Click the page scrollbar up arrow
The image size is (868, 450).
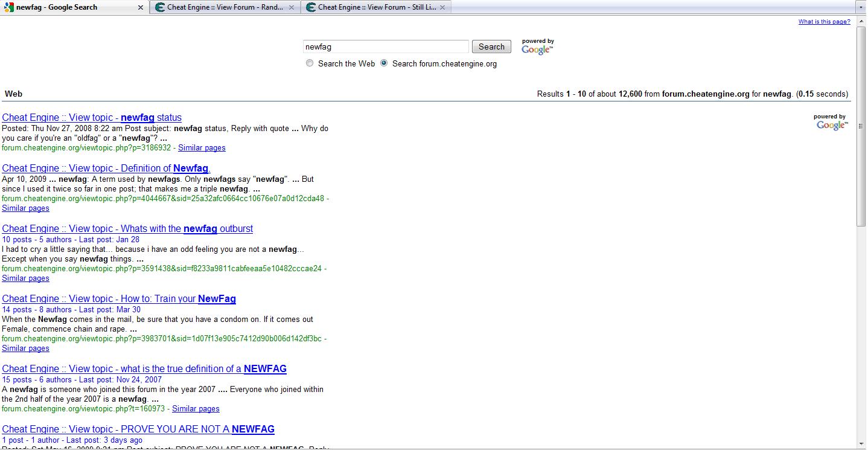pos(861,22)
